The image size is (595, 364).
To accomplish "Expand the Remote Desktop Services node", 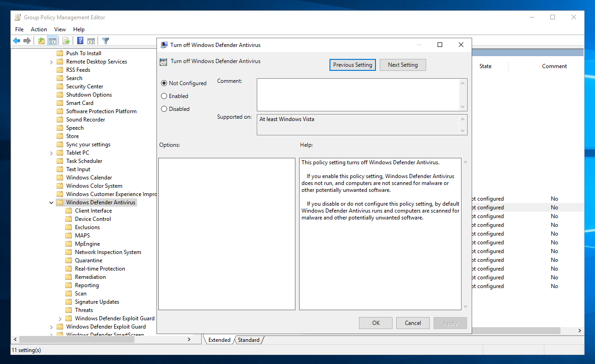I will (x=51, y=62).
